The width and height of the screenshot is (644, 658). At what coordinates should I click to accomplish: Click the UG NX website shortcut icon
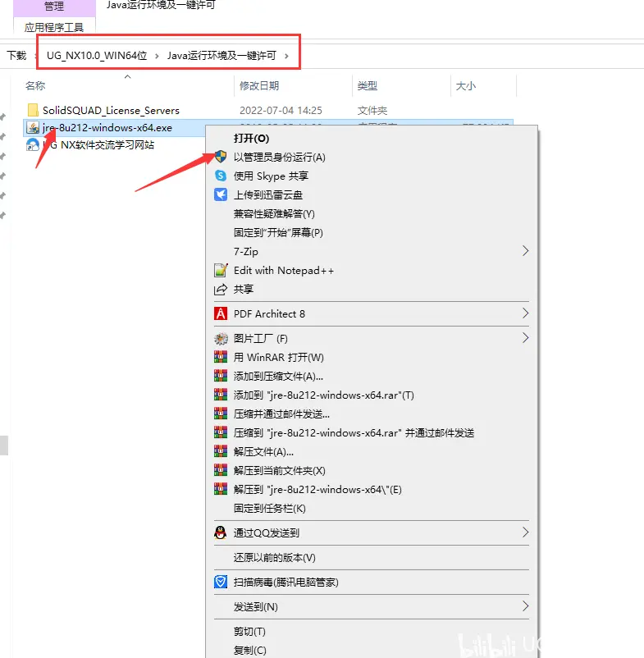tap(33, 145)
